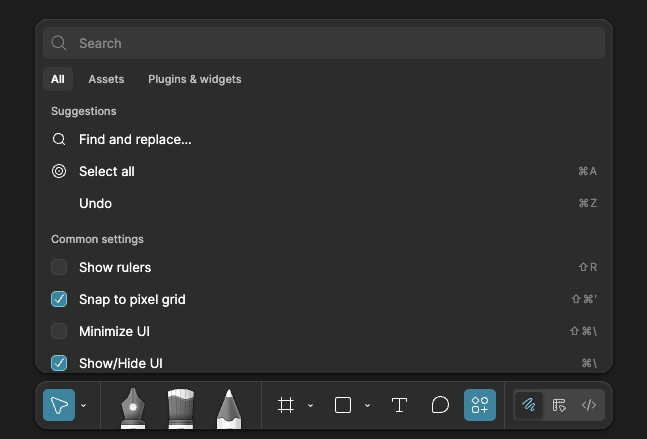This screenshot has height=439, width=647.
Task: Open the Plugins & widgets tab
Action: [x=195, y=79]
